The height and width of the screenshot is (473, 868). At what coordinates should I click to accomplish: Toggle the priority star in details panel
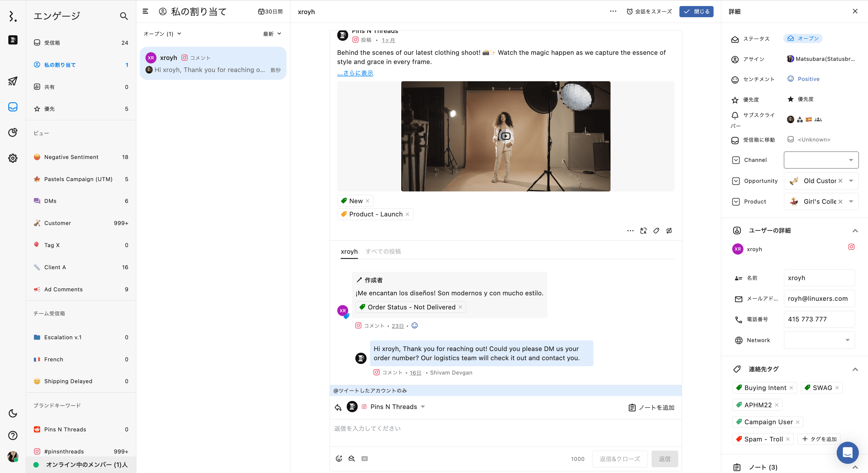pyautogui.click(x=790, y=99)
